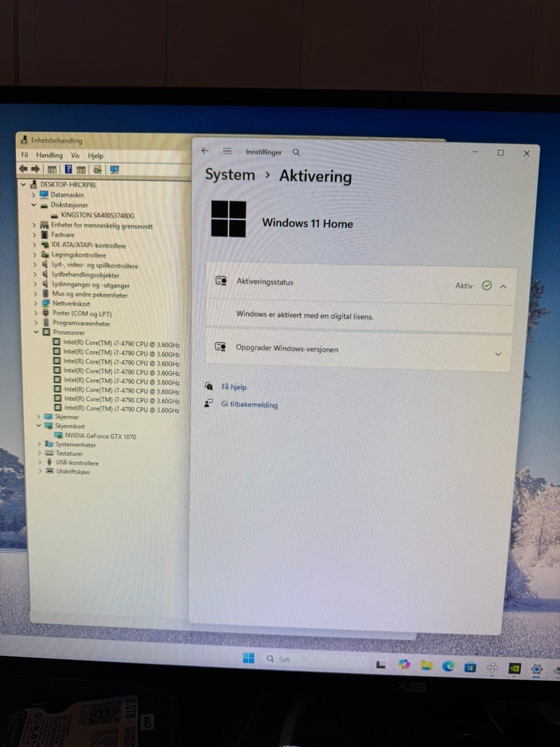Click the Forward arrow in Device Manager toolbar
This screenshot has width=560, height=747.
tap(36, 169)
